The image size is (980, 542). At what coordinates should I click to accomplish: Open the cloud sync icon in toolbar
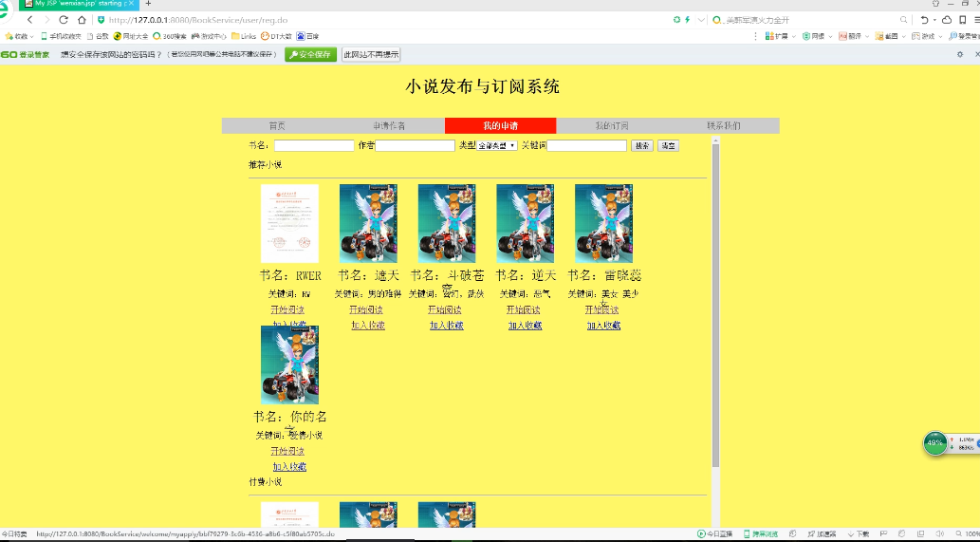pyautogui.click(x=947, y=20)
